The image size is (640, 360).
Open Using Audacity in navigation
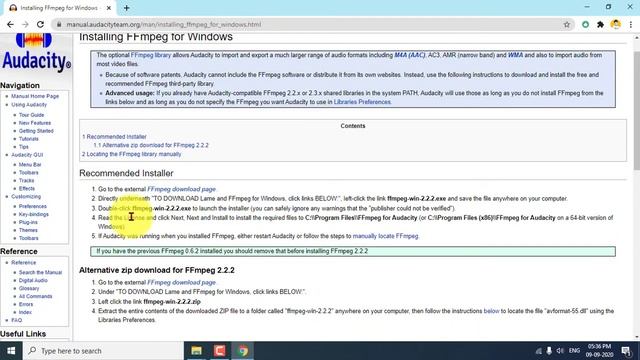29,105
